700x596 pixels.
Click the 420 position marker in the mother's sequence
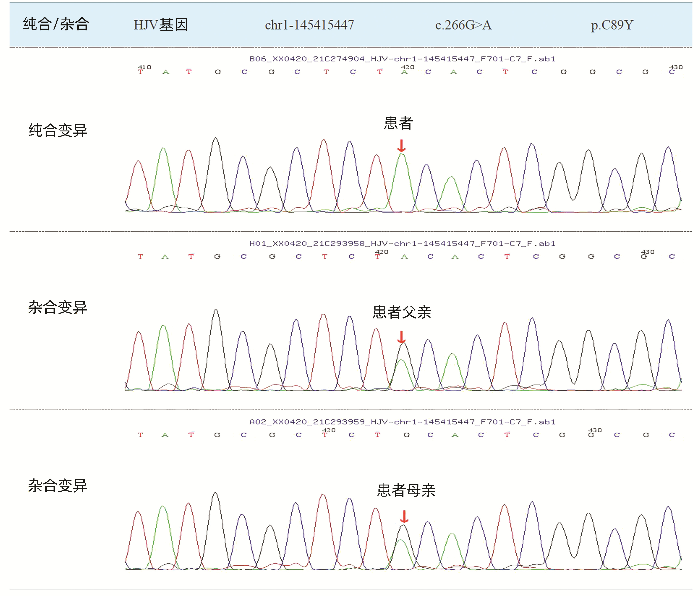pyautogui.click(x=329, y=431)
